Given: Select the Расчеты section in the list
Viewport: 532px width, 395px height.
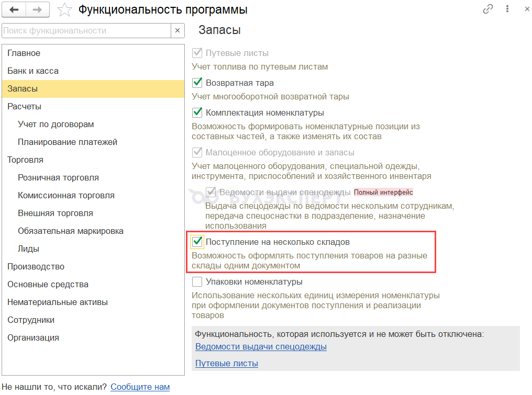Looking at the screenshot, I should click(x=93, y=106).
